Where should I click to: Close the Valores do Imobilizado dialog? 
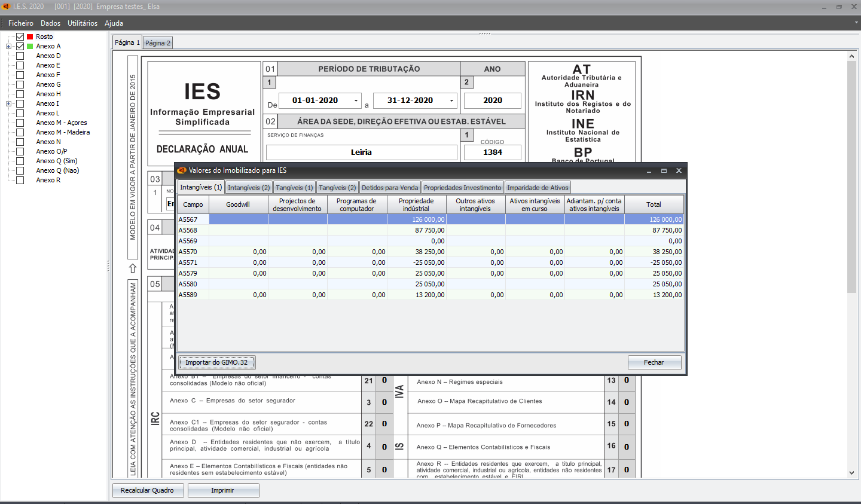coord(679,170)
